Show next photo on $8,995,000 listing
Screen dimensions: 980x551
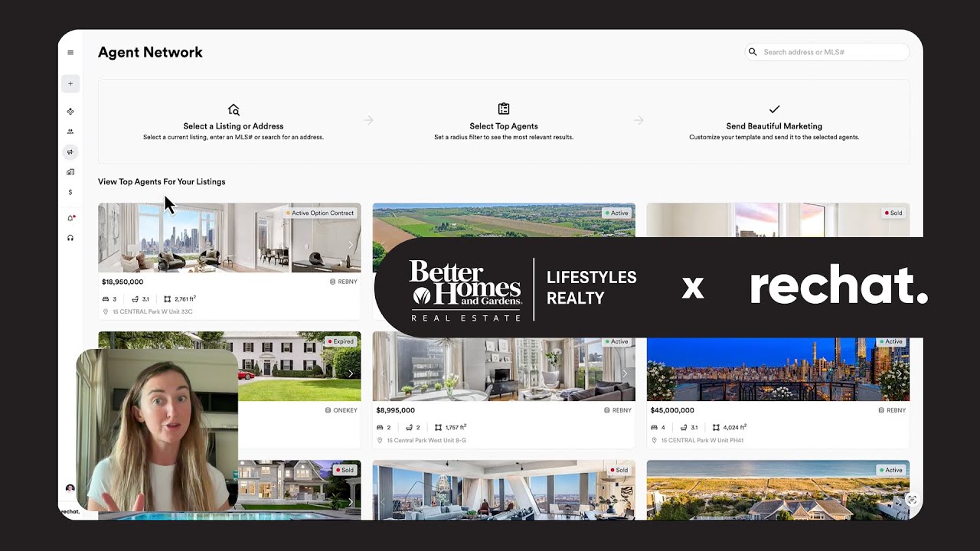(x=625, y=373)
